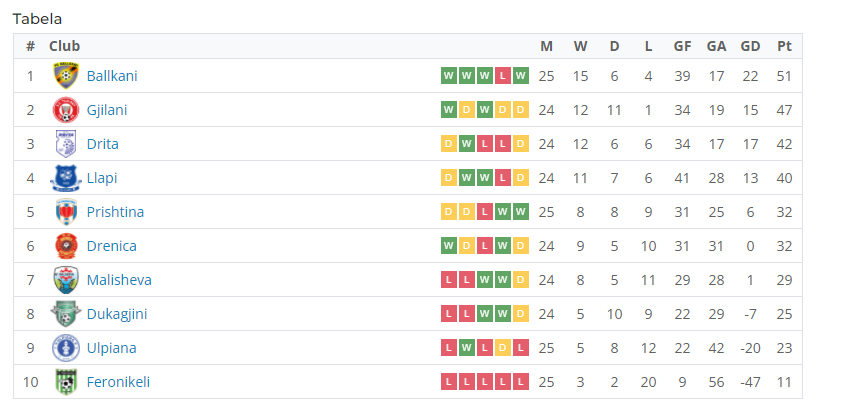
Task: Click the Llapi blue club badge
Action: tap(66, 178)
